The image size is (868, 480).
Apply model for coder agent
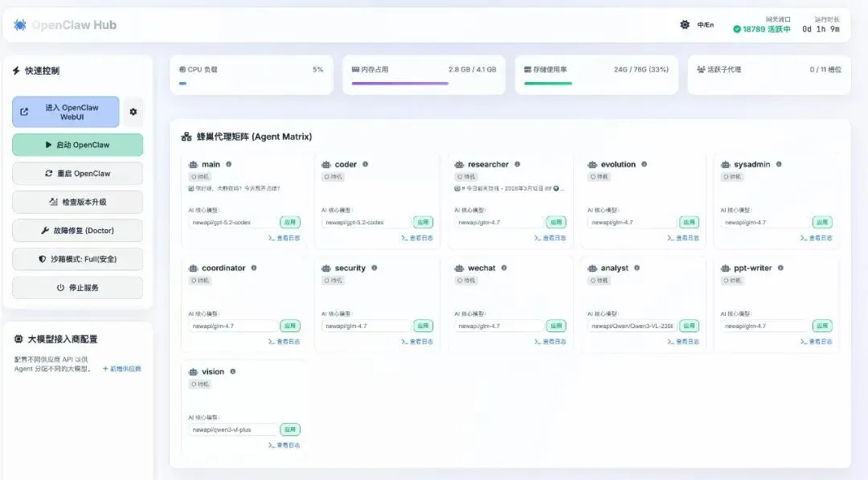[423, 223]
